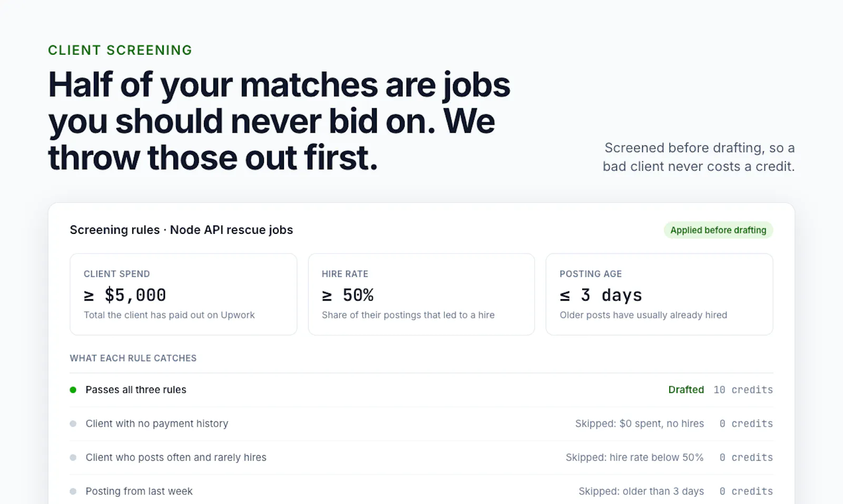
Task: Open the Passes all three rules row
Action: (421, 390)
